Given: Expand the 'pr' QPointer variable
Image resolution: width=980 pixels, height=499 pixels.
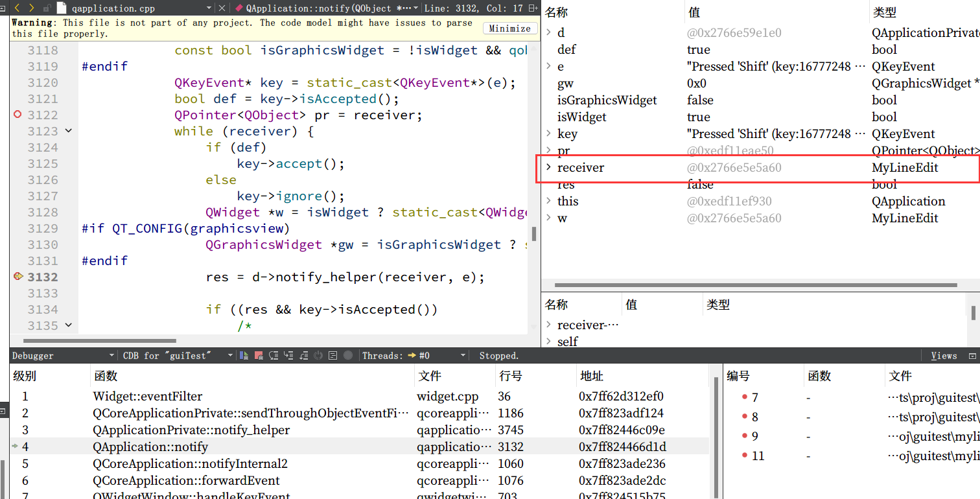Looking at the screenshot, I should click(x=548, y=150).
